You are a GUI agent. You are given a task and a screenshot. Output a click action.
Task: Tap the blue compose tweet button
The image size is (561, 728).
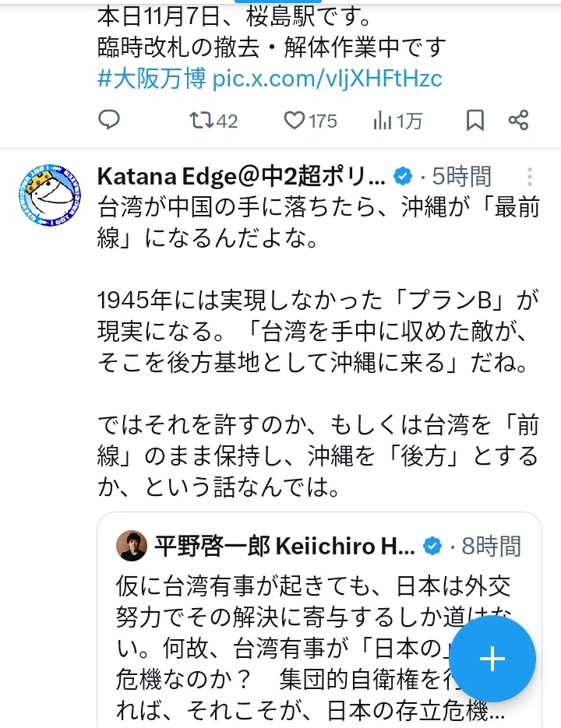[492, 659]
